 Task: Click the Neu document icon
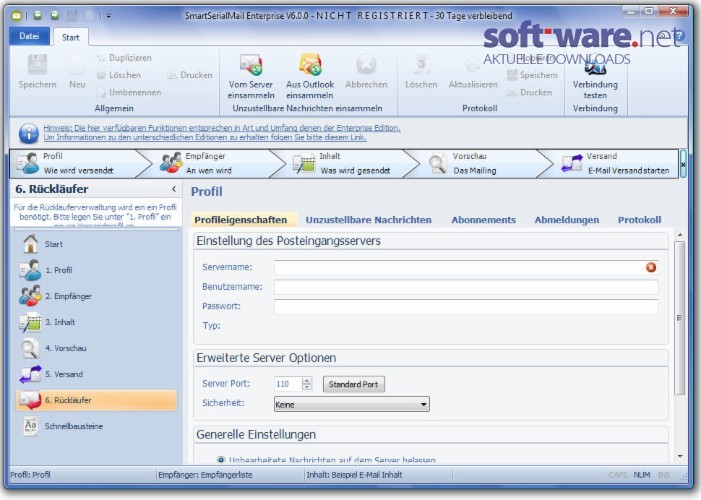tap(77, 65)
